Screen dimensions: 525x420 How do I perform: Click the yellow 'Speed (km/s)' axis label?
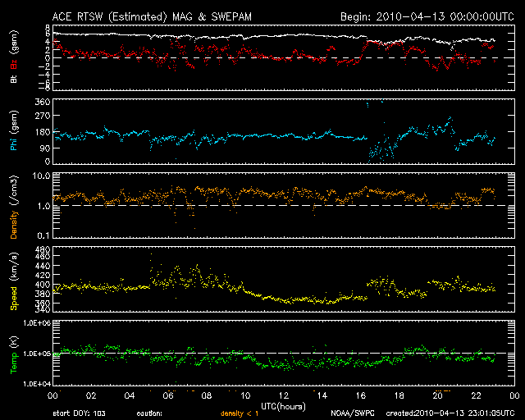13,281
